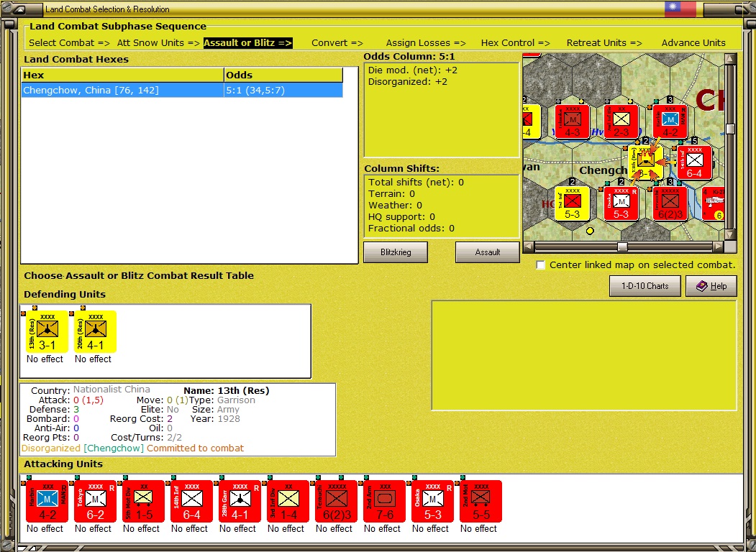Click the Hex Control subphase label

coord(516,43)
